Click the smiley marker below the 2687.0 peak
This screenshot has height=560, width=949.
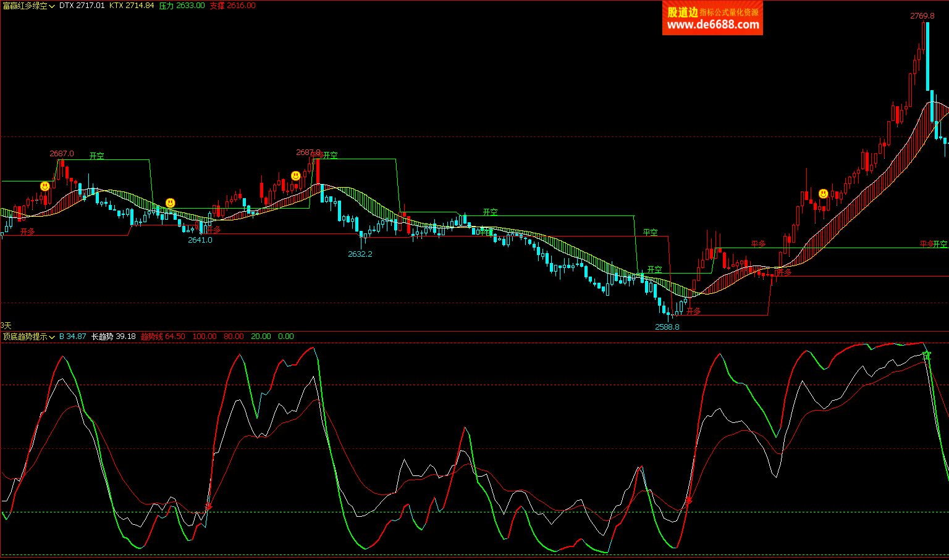point(45,186)
